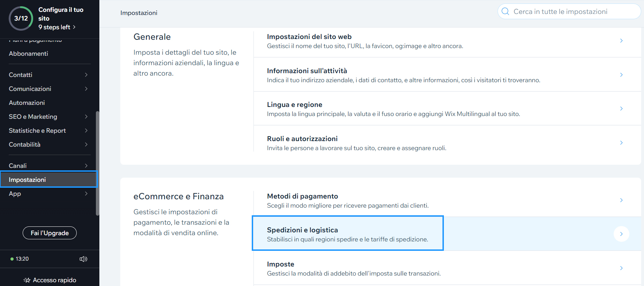Expand SEO e Marketing
The height and width of the screenshot is (286, 644).
click(x=86, y=117)
